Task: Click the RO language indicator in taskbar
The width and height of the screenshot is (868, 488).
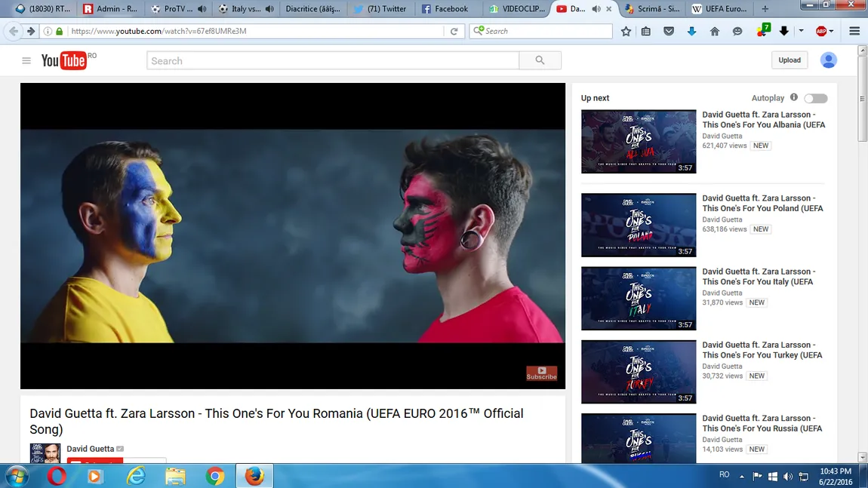Action: [724, 474]
